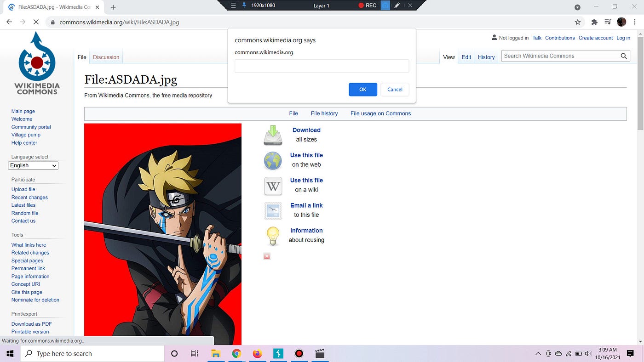Click the Windows taskbar search box
The width and height of the screenshot is (644, 362).
[x=92, y=354]
